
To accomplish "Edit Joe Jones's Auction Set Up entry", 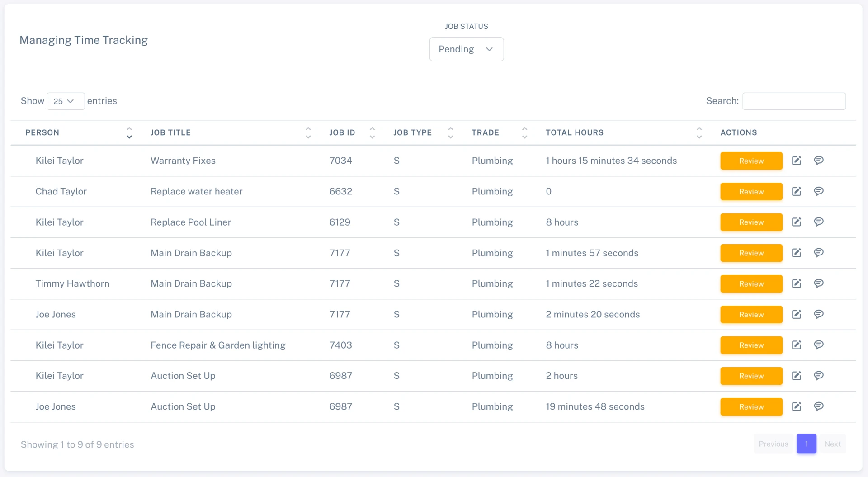I will [797, 406].
